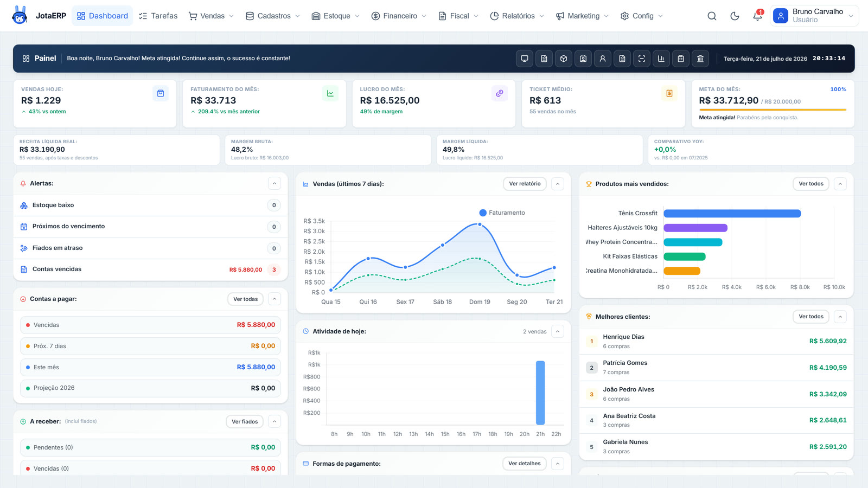Select the Patrícia Gomes client row
The image size is (868, 488).
click(x=716, y=368)
